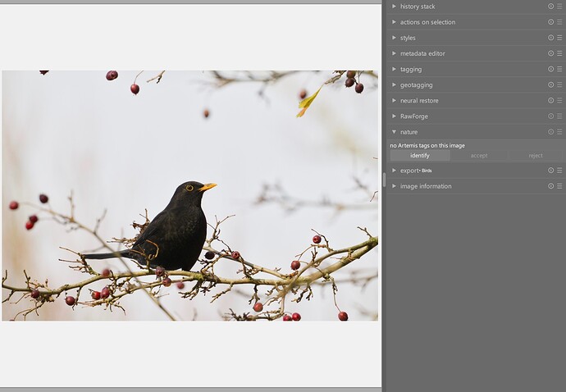Click the 'styles' module title
Screen dimensions: 566x392
[x=408, y=38]
